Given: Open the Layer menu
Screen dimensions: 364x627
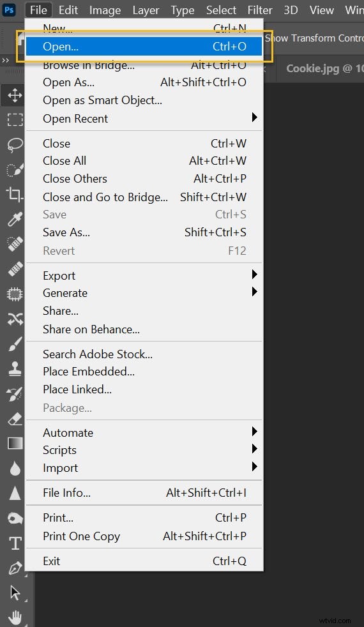Looking at the screenshot, I should point(146,10).
